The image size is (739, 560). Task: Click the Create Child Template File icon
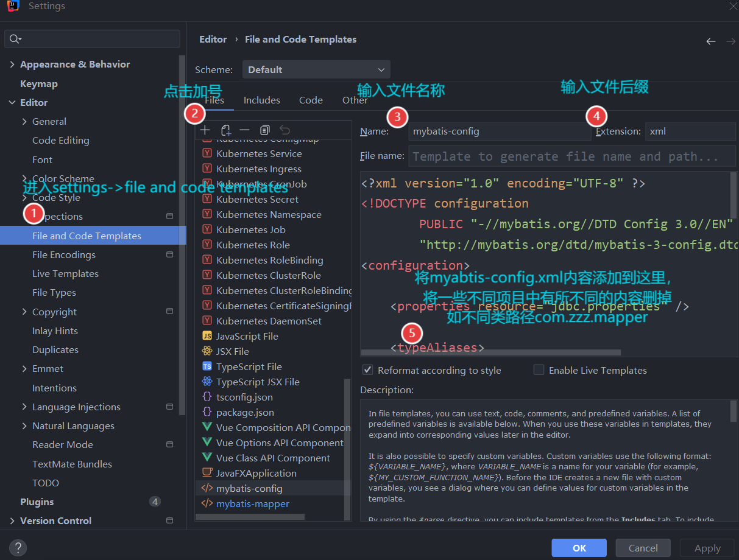click(x=225, y=130)
